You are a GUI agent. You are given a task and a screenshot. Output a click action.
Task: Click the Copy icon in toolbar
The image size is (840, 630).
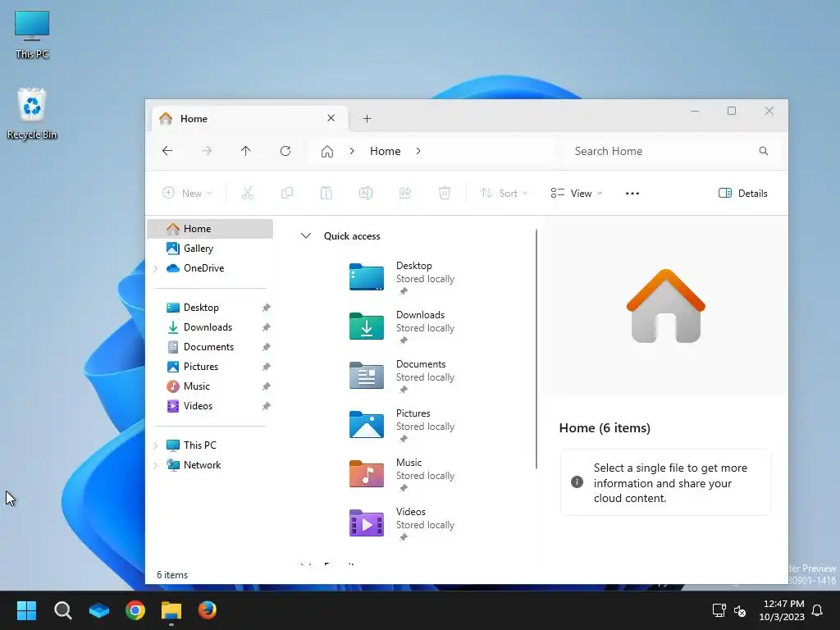tap(287, 193)
